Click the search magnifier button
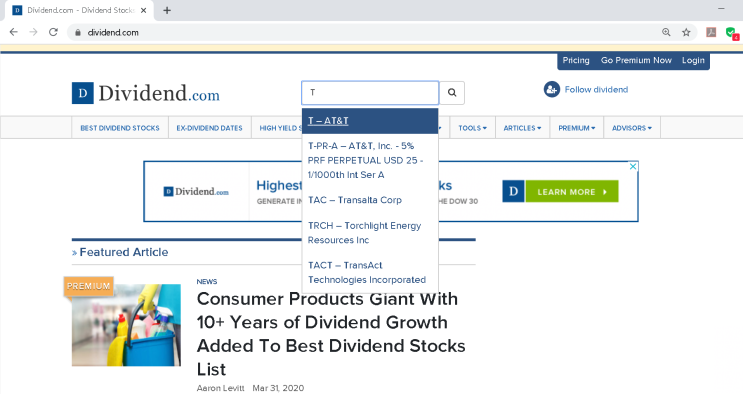The image size is (743, 394). coord(452,92)
